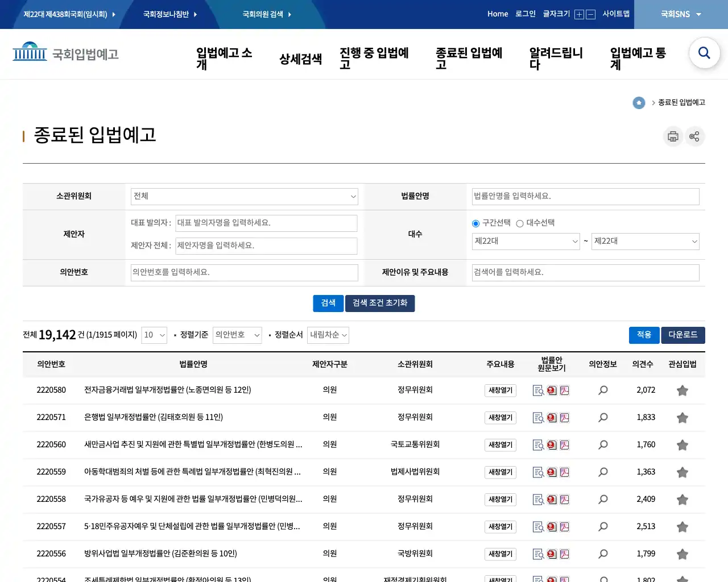
Task: Open the 진행 중 입법예고 menu
Action: (x=374, y=59)
